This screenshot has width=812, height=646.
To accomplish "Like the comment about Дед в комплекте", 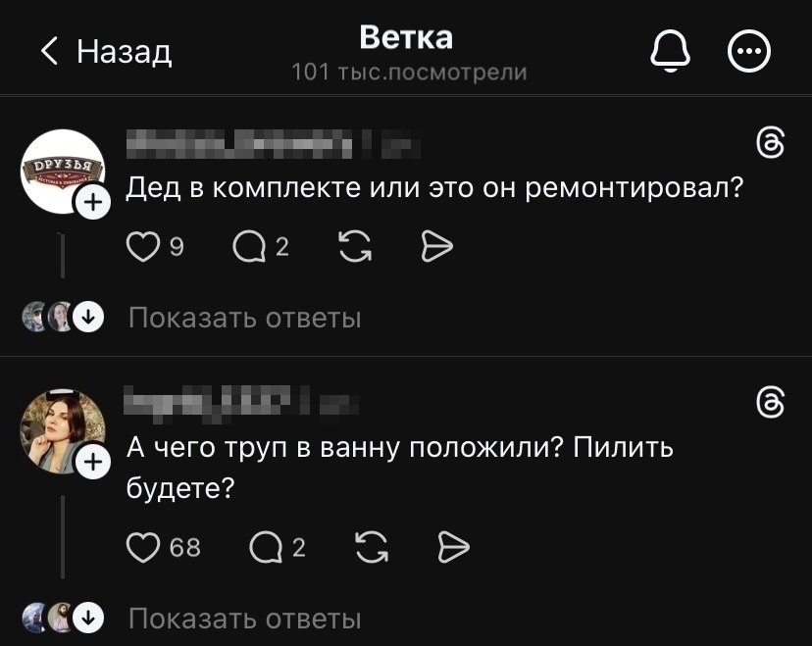I will pyautogui.click(x=143, y=248).
